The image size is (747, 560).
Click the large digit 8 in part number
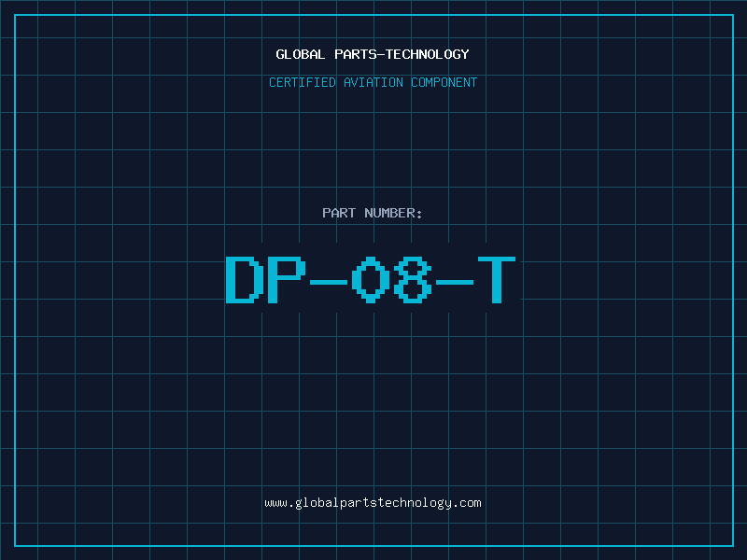click(413, 280)
